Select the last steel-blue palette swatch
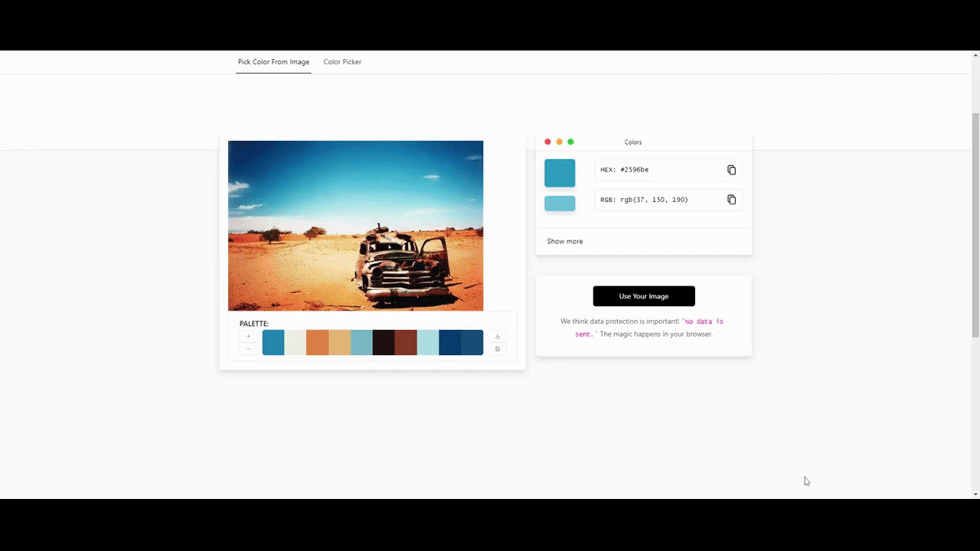980x551 pixels. click(472, 343)
